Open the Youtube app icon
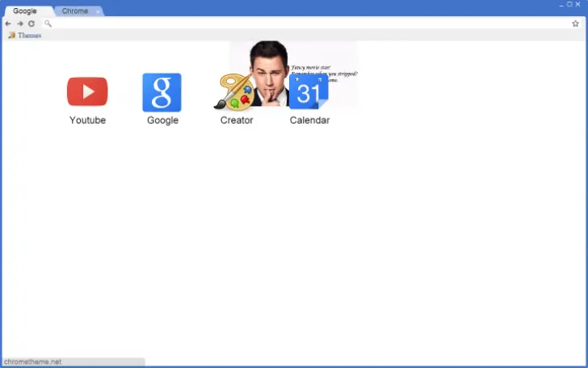The height and width of the screenshot is (368, 588). click(87, 91)
